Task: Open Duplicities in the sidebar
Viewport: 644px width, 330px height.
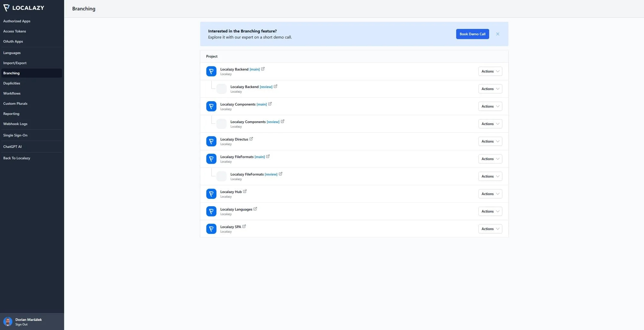Action: (32, 83)
